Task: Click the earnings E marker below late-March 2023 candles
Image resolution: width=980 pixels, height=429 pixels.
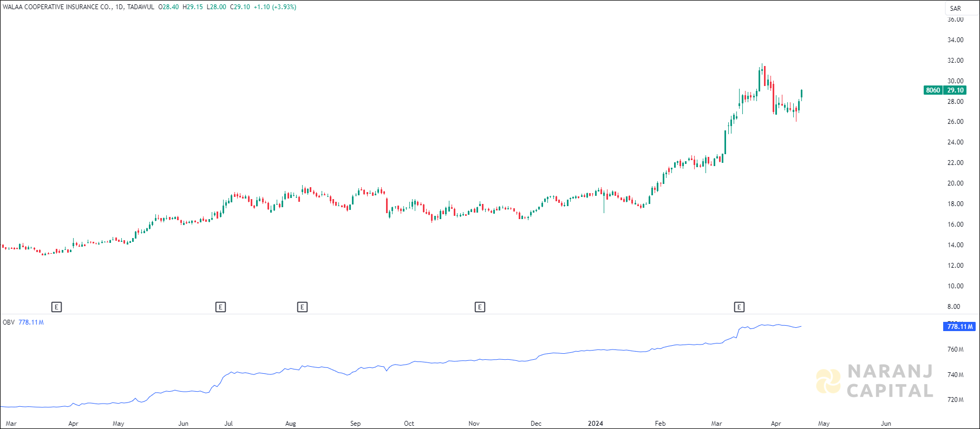Action: 56,307
